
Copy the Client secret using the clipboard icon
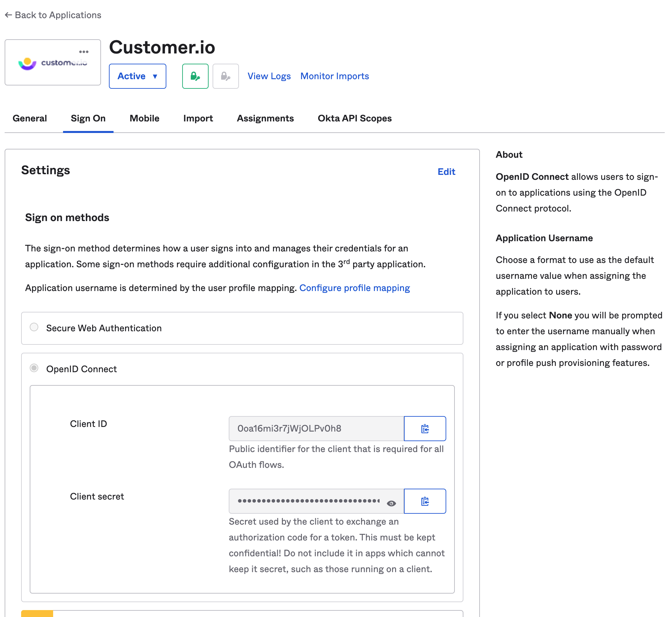(425, 501)
